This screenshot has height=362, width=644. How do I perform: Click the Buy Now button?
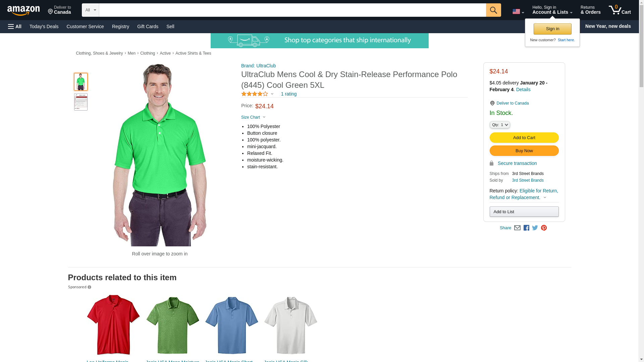tap(524, 151)
